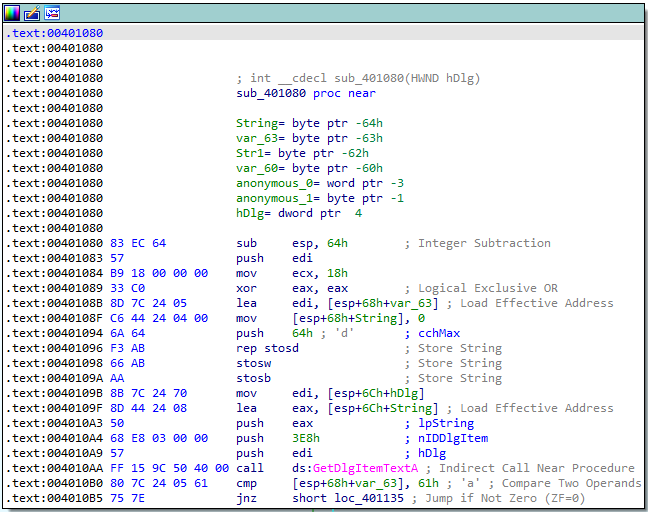Click address .text:004010AA
This screenshot has height=512, width=648.
54,468
